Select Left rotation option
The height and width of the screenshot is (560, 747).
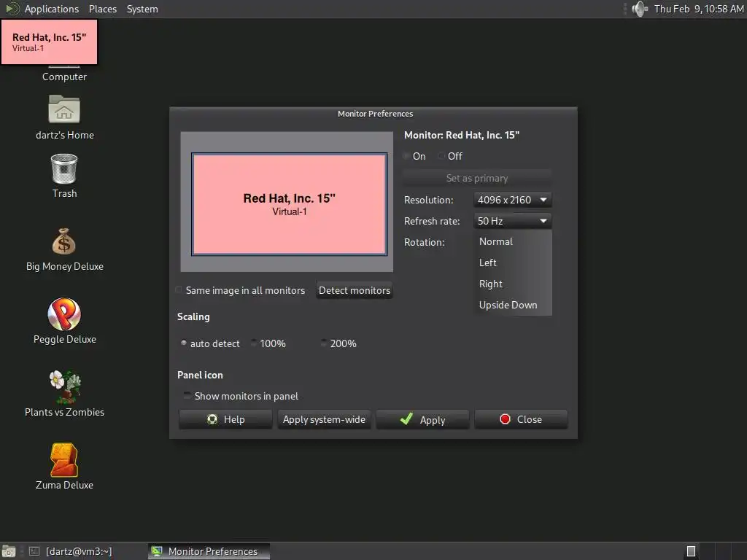(513, 262)
